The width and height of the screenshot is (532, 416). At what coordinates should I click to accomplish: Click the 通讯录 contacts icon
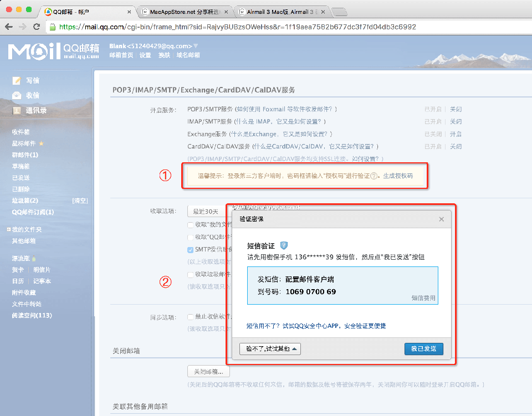click(x=17, y=110)
